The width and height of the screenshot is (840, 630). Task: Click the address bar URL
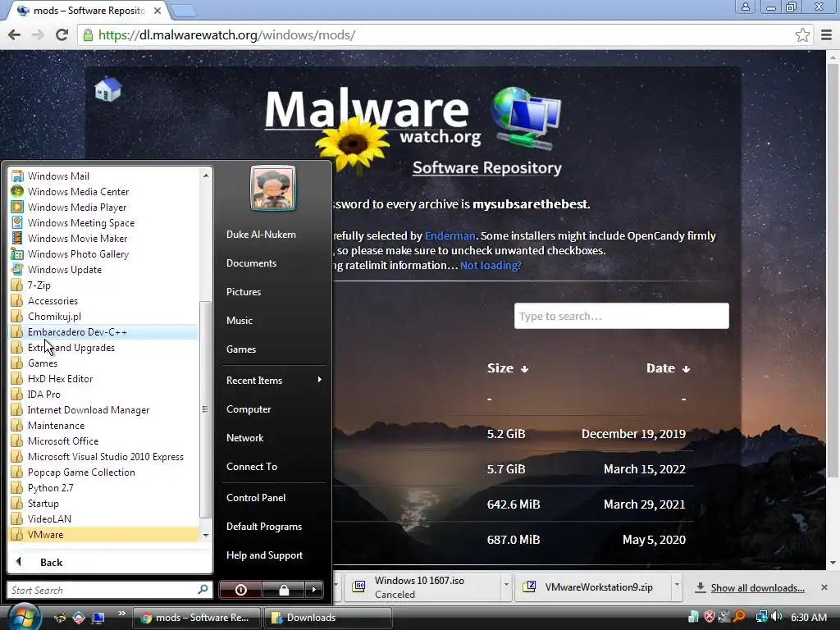[x=226, y=34]
